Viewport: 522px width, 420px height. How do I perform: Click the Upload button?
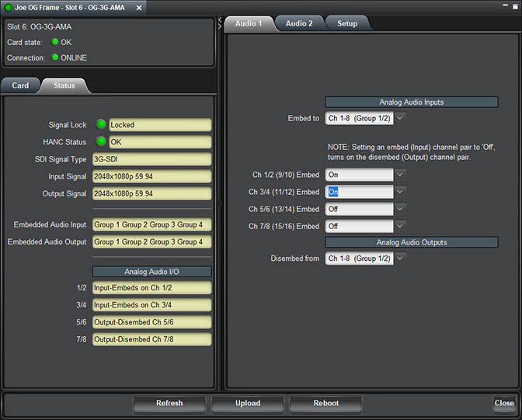point(248,404)
